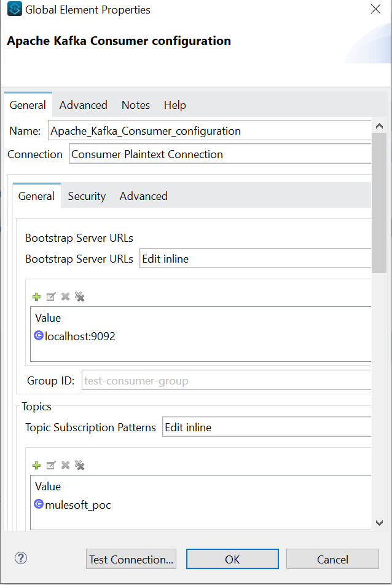Switch to the Advanced properties tab

click(x=83, y=105)
